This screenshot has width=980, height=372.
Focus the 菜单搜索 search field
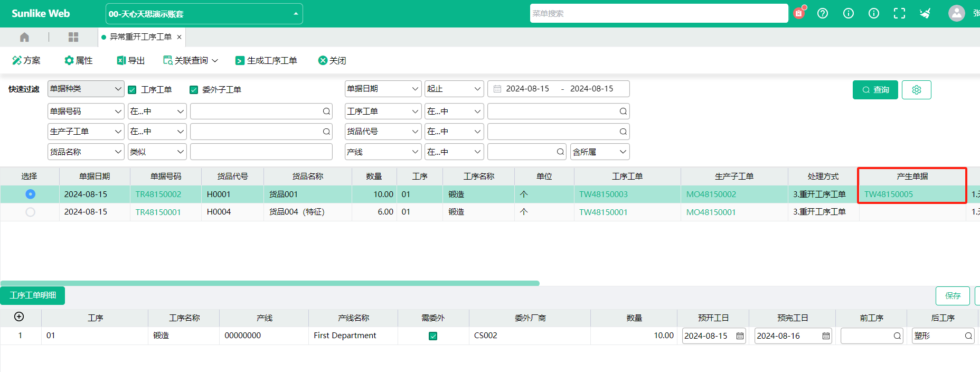click(658, 13)
